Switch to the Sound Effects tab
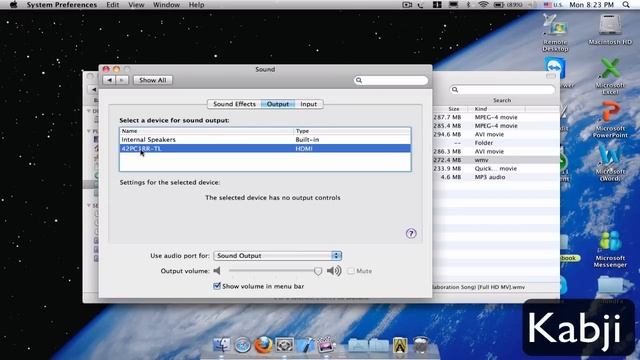Image resolution: width=640 pixels, height=360 pixels. [234, 104]
